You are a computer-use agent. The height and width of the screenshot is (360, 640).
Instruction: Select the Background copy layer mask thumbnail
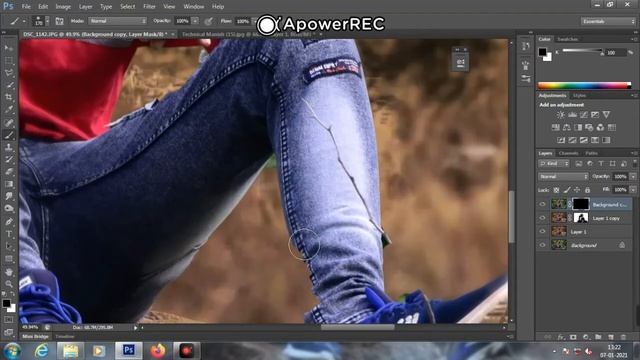pos(580,204)
